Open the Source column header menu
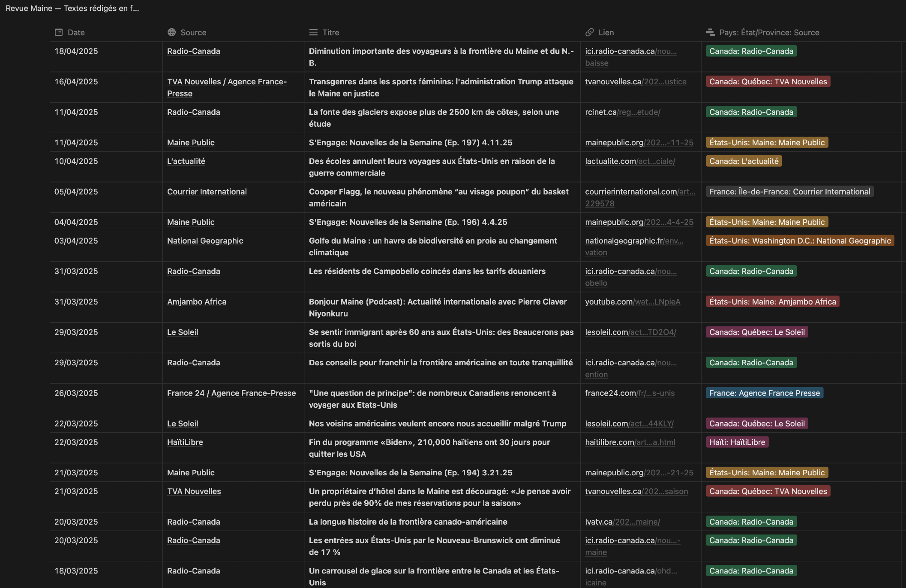Screen dimensions: 906x588 193,32
